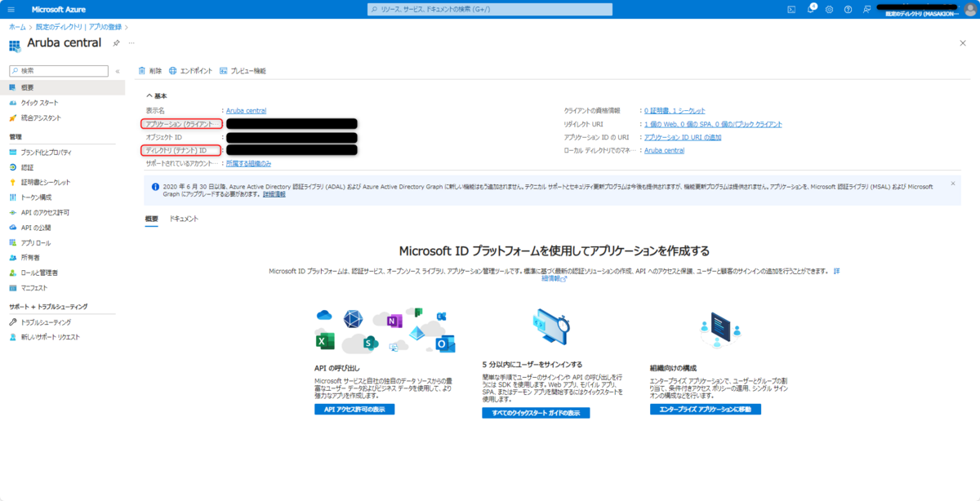Open the redirect URI 1 個の Web link
This screenshot has width=980, height=501.
click(x=713, y=124)
